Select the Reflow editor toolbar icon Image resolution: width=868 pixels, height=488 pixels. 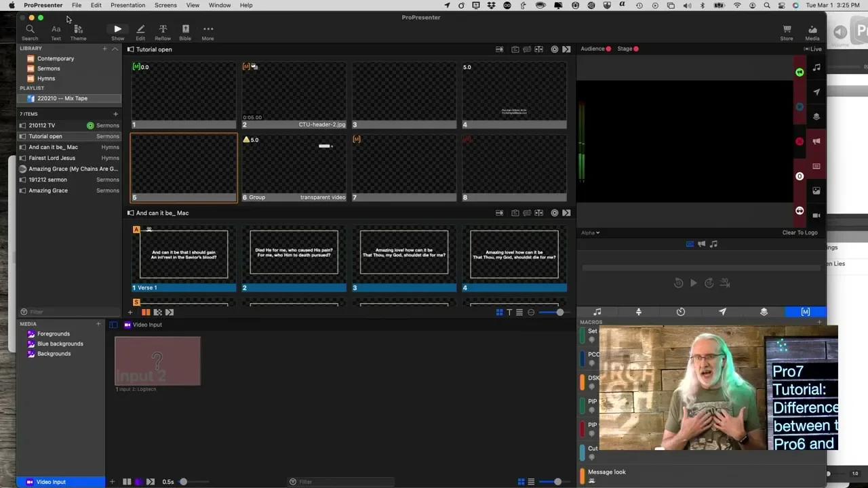(163, 32)
